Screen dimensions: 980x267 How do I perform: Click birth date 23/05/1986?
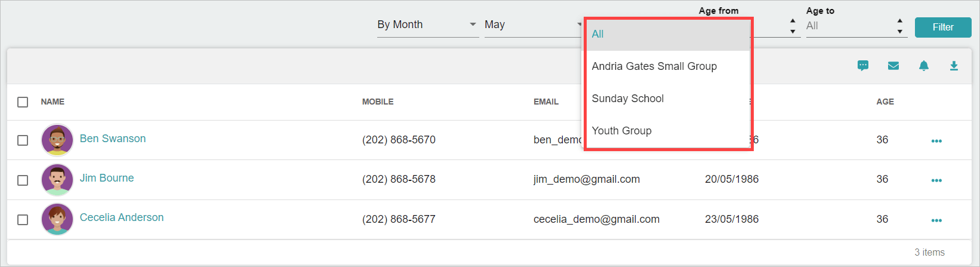click(732, 219)
